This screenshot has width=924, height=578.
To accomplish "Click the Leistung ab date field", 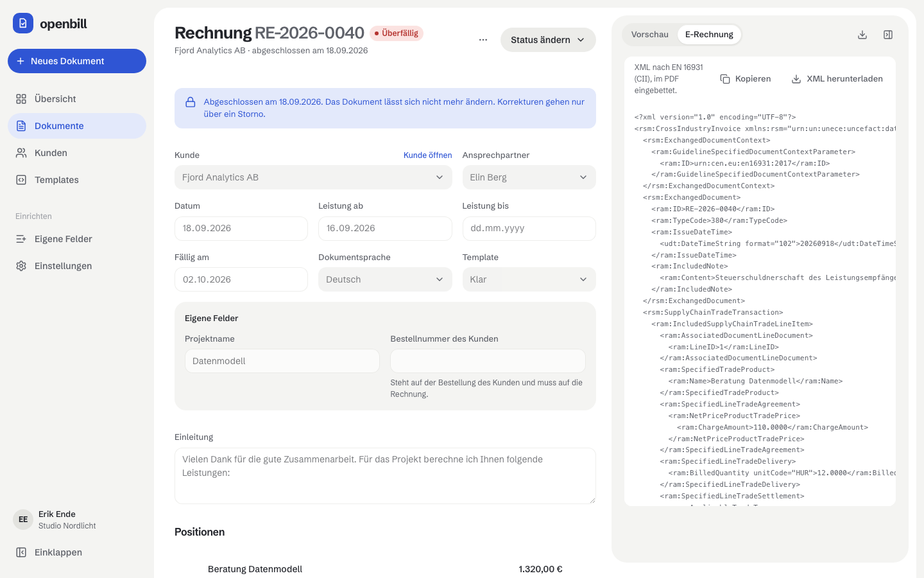I will pos(385,229).
